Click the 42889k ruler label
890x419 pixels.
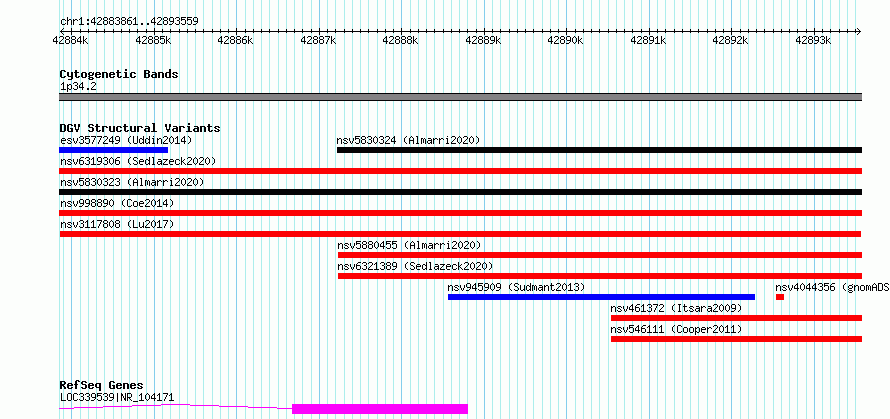click(x=484, y=41)
